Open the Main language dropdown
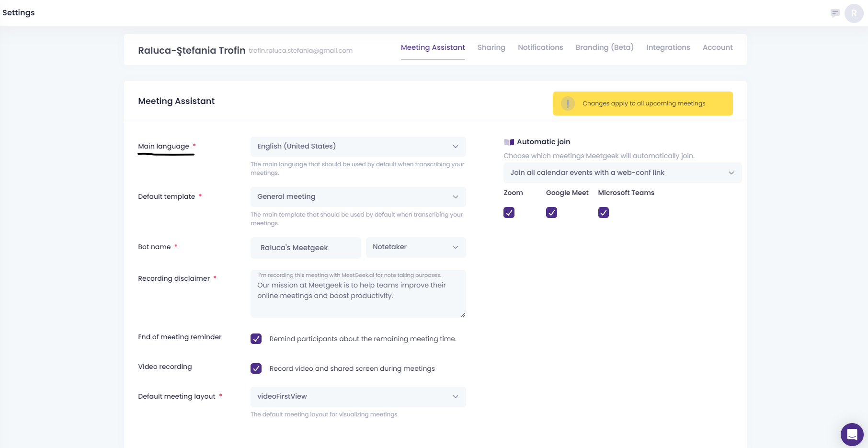The image size is (868, 448). 358,147
